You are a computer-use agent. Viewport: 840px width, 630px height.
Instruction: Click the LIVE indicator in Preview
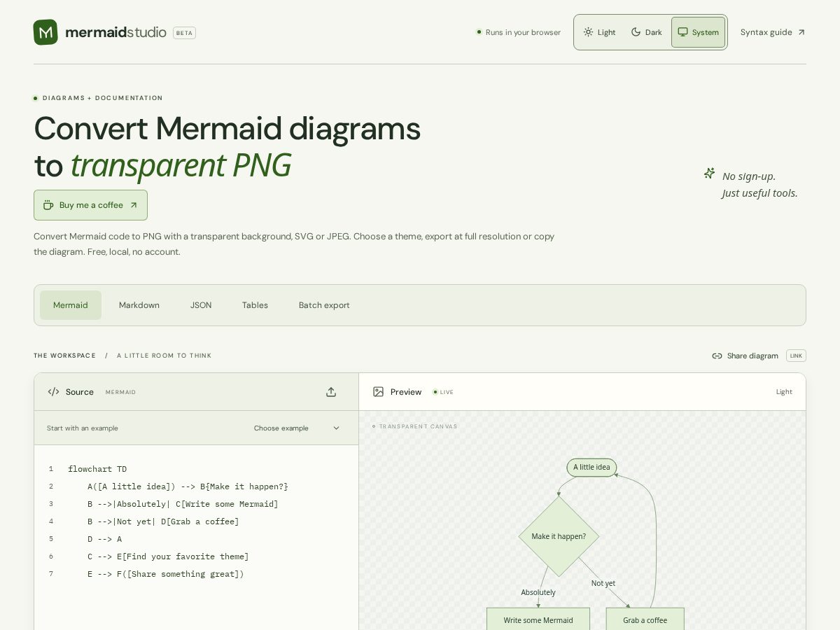click(444, 392)
